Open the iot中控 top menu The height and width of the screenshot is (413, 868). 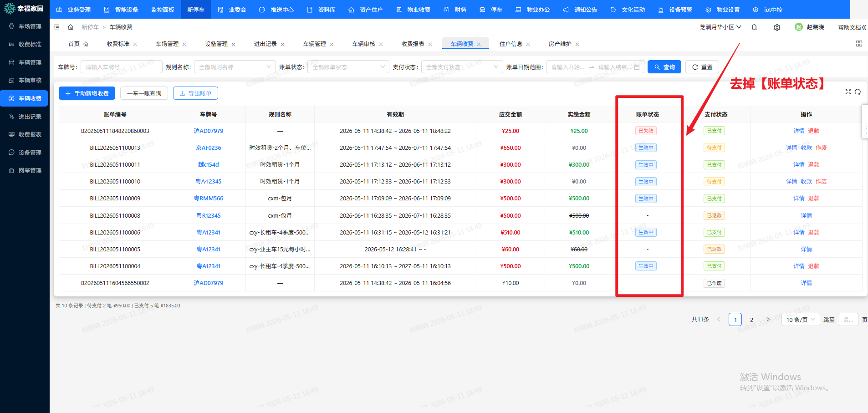[x=768, y=10]
